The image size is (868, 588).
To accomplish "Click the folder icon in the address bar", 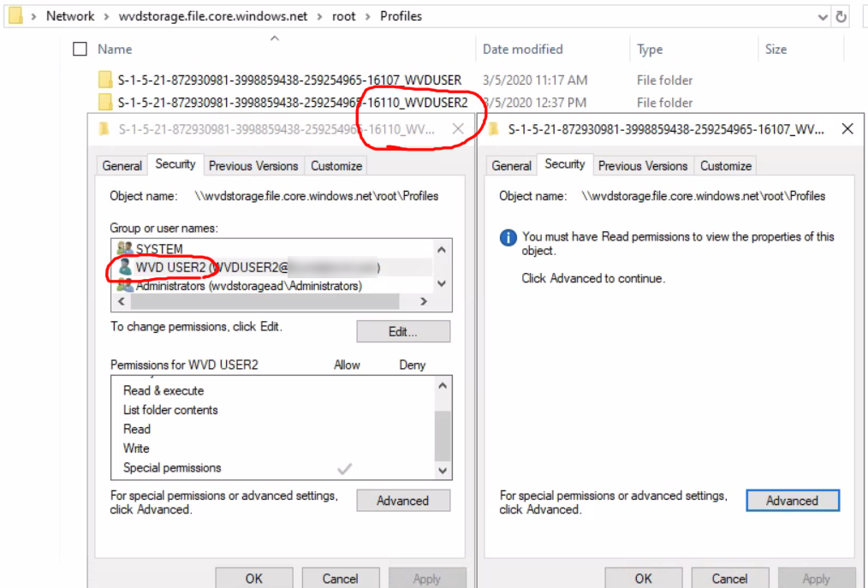I will [x=16, y=16].
